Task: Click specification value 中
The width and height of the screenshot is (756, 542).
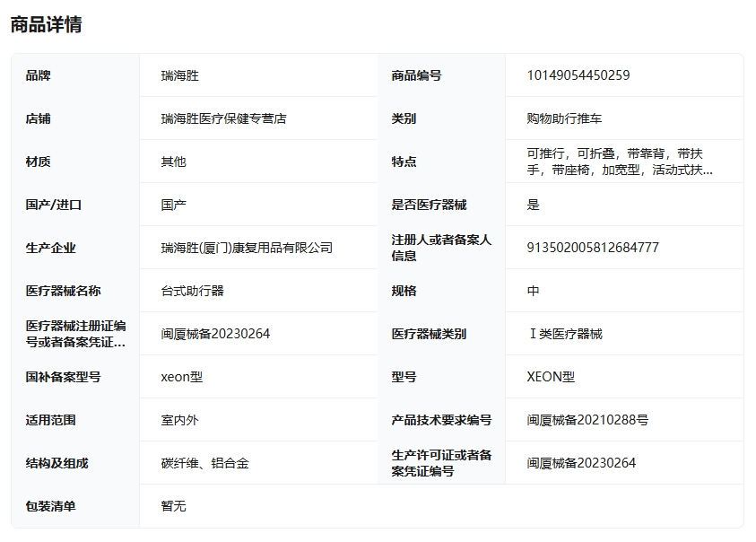Action: [x=533, y=291]
